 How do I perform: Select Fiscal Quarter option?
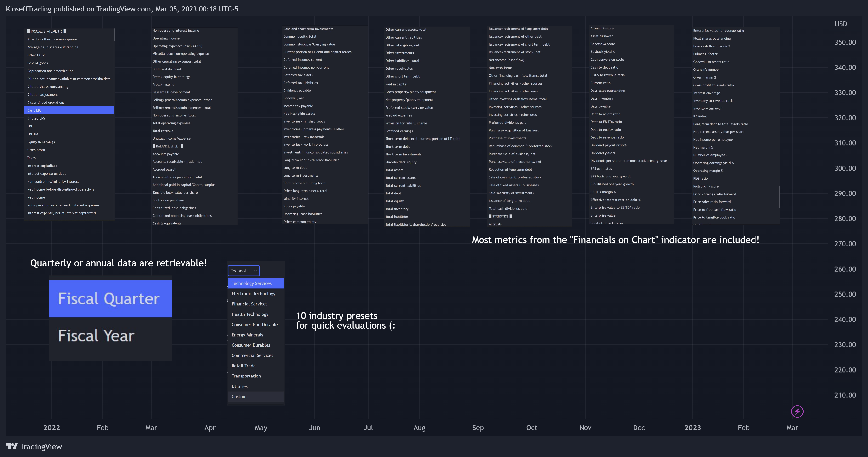tap(110, 299)
